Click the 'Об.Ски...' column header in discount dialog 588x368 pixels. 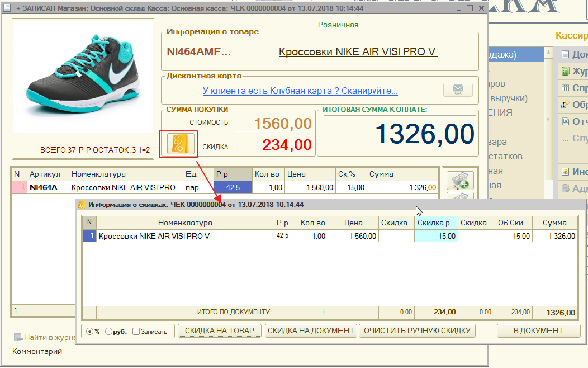(513, 223)
